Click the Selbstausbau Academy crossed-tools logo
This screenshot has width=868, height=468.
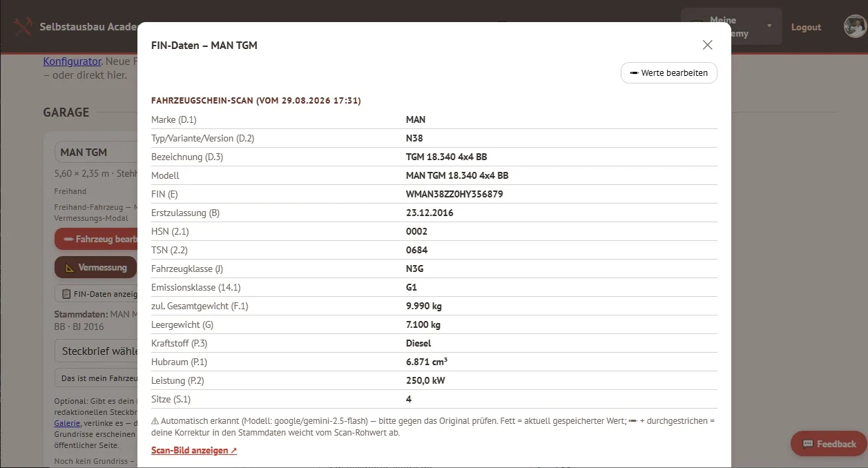[x=23, y=27]
